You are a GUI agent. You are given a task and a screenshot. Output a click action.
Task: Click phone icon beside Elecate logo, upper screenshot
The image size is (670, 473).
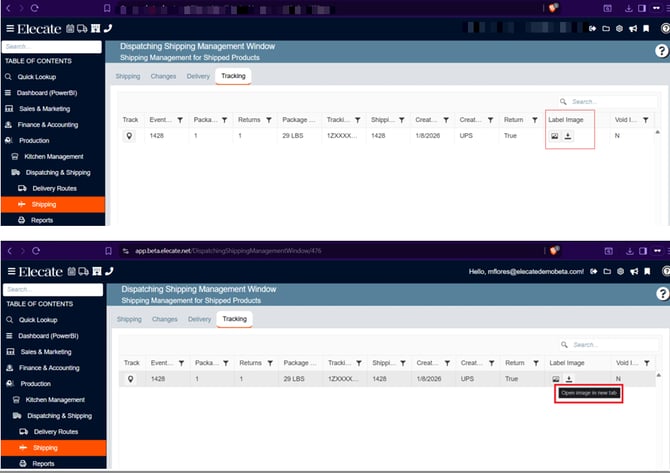[x=108, y=28]
